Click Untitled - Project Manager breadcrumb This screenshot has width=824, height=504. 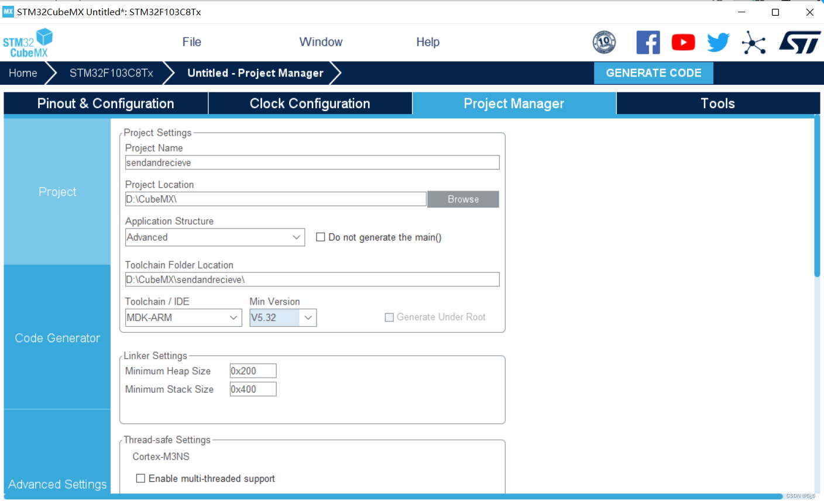pyautogui.click(x=255, y=73)
